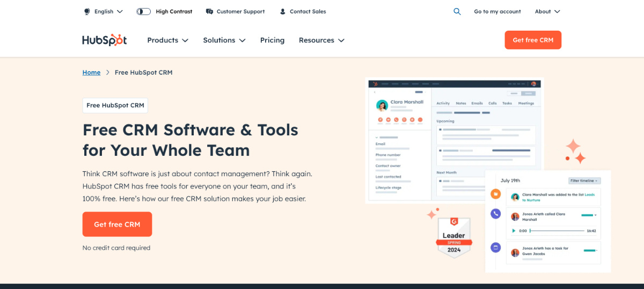
Task: Click the HubSpot logo
Action: point(105,40)
